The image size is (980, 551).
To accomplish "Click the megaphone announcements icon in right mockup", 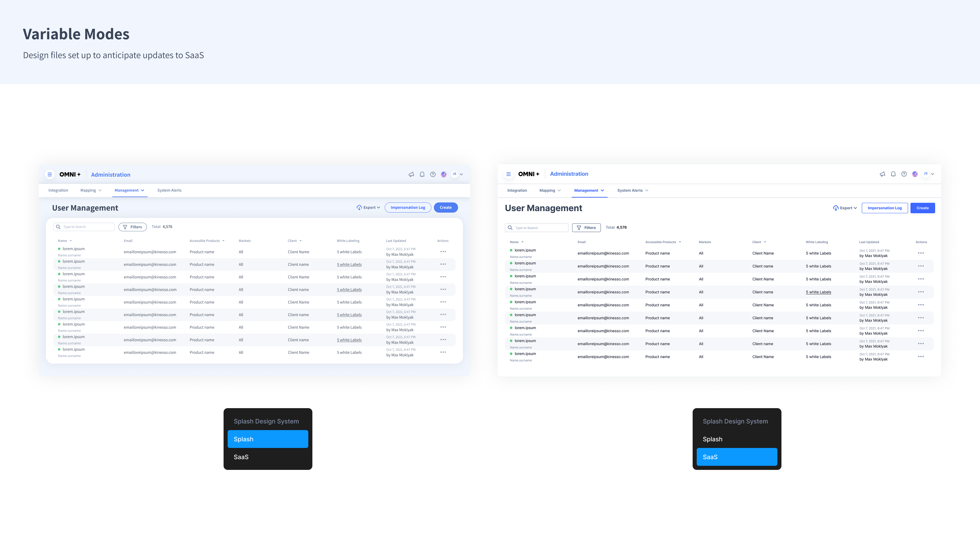I will (x=882, y=174).
